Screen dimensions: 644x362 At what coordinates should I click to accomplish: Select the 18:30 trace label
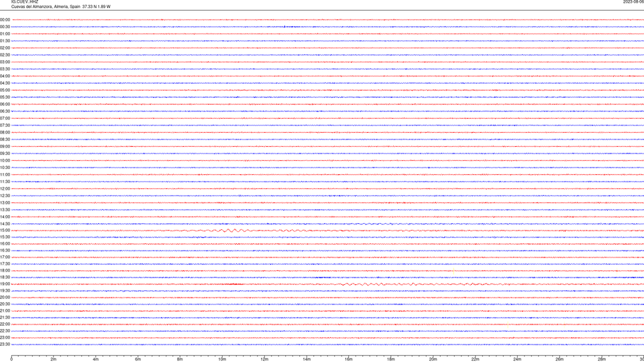pos(5,278)
